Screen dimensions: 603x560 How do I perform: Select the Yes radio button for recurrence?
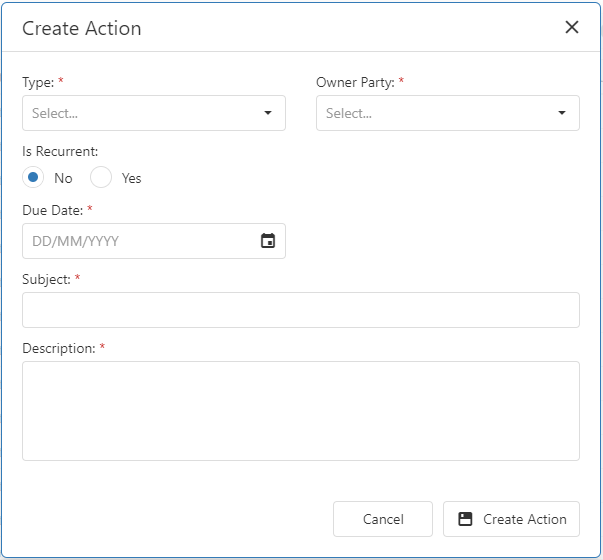pos(101,177)
